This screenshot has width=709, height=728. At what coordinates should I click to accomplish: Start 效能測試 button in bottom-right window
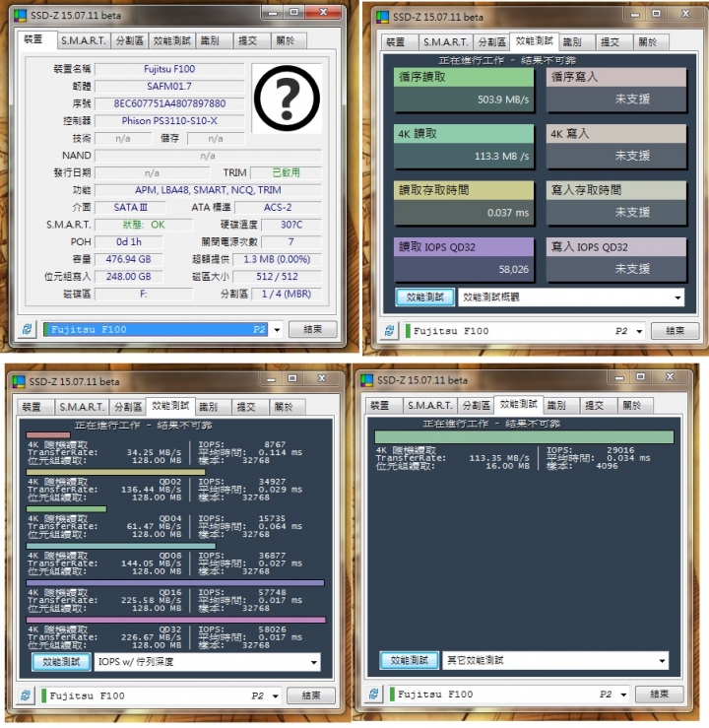tap(410, 660)
